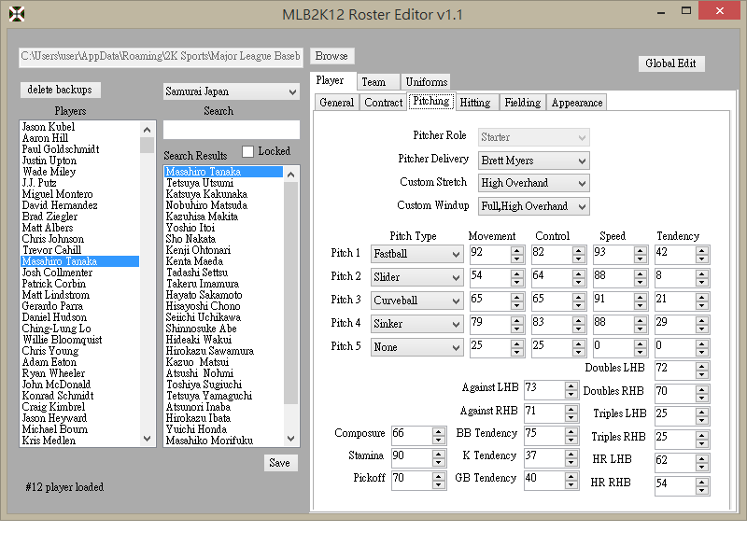Click HR RHB stepper arrows
Image resolution: width=747 pixels, height=560 pixels.
(x=702, y=485)
